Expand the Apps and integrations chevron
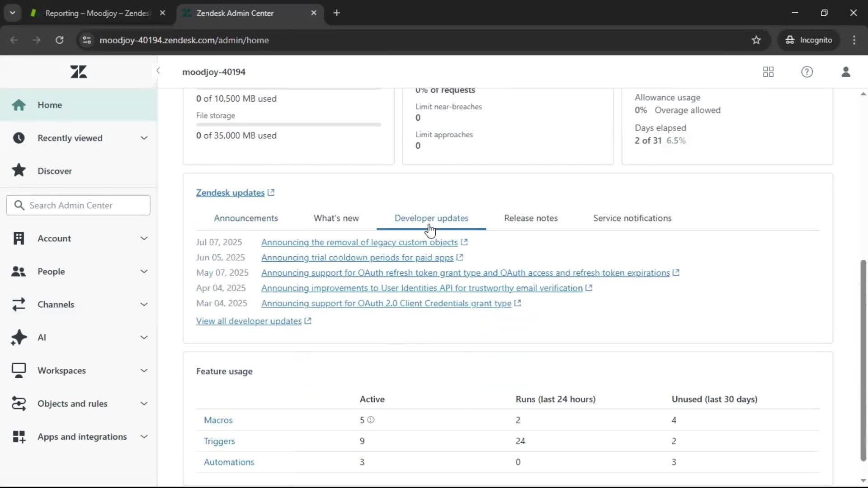The image size is (868, 488). click(x=144, y=436)
